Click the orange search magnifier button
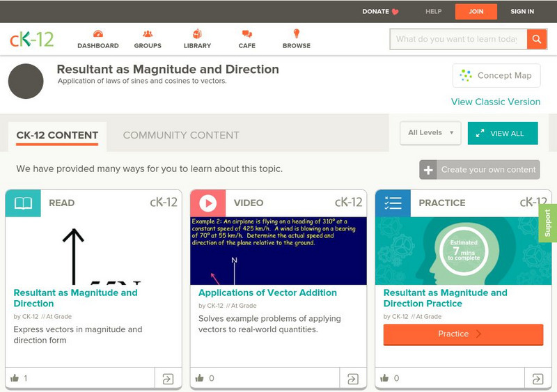The height and width of the screenshot is (392, 557). (537, 39)
